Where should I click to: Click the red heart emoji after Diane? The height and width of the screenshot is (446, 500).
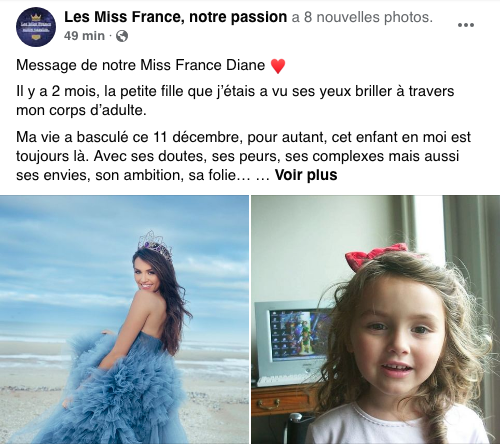[278, 66]
